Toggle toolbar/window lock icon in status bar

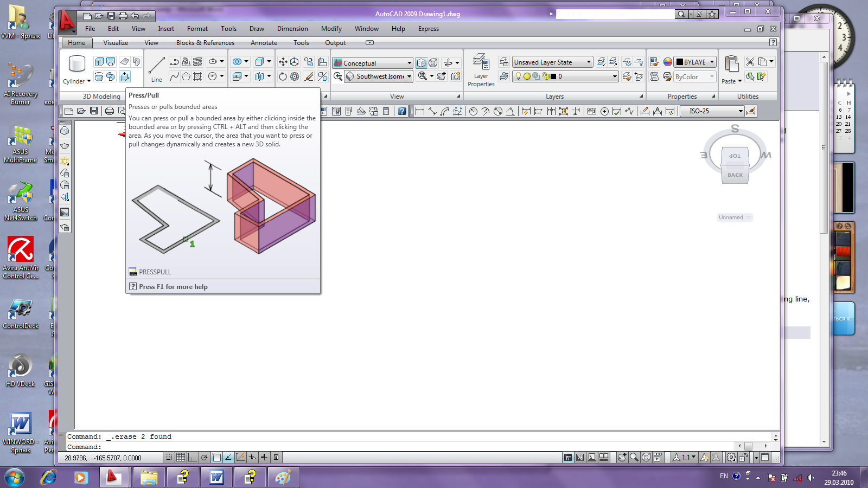(x=743, y=458)
